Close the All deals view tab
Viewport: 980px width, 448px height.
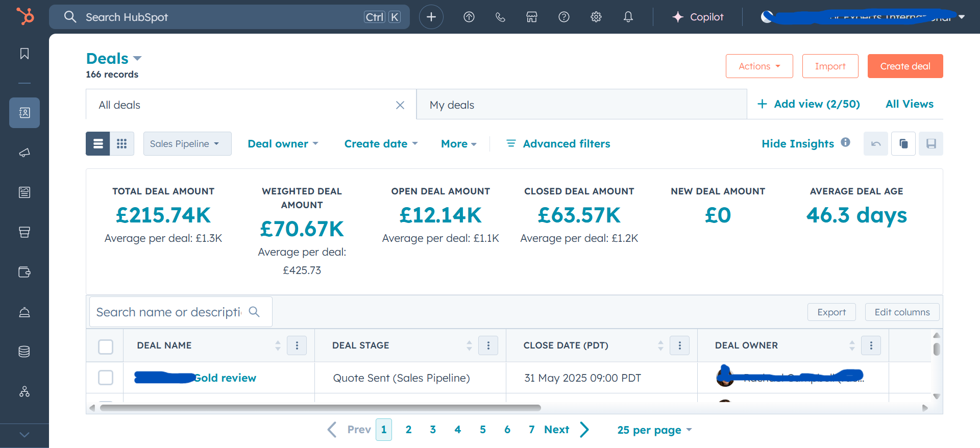400,105
